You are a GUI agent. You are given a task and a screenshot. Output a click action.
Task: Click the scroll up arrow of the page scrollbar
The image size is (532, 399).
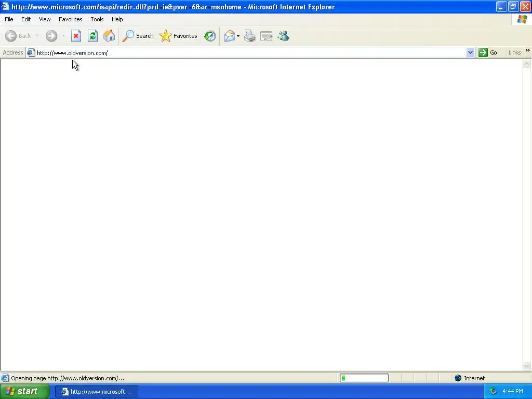527,64
